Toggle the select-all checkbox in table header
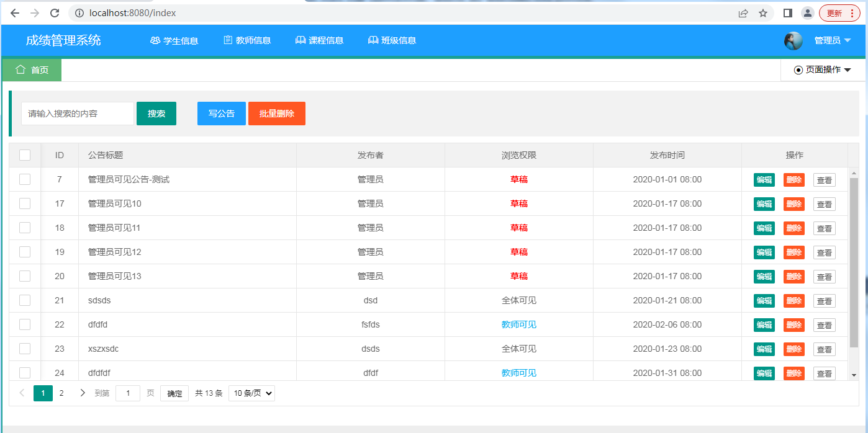 25,155
